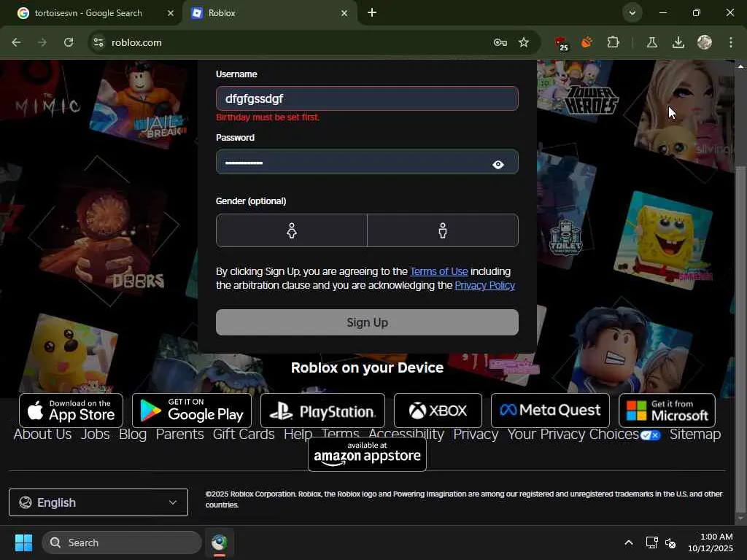The image size is (747, 560).
Task: Open the taskbar clock showing 1:00 AM
Action: coord(710,542)
